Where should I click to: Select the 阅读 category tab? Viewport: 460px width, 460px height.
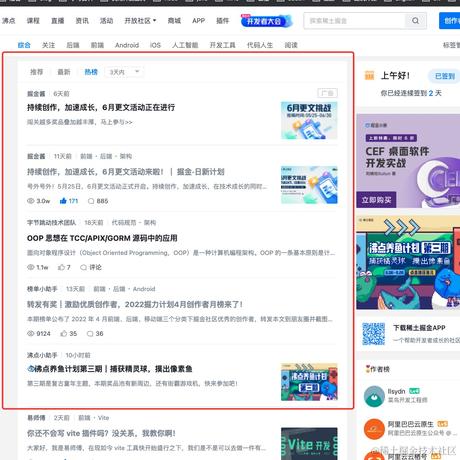pos(291,45)
